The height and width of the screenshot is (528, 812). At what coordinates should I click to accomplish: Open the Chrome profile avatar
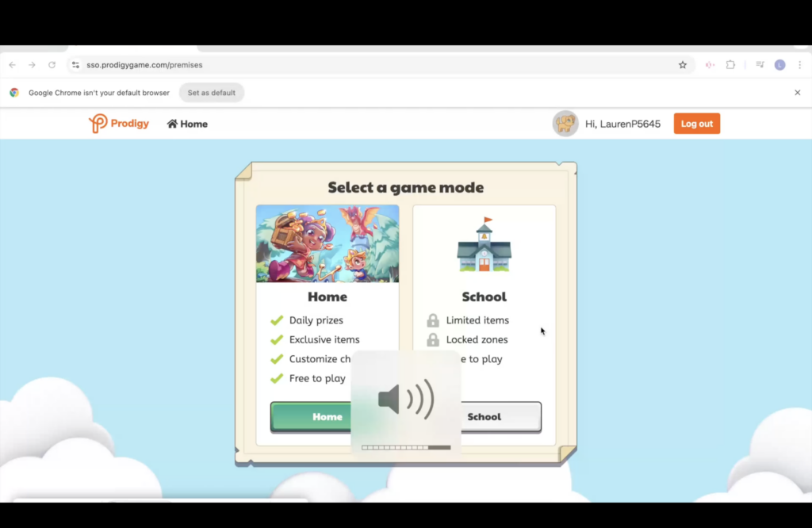(x=780, y=65)
